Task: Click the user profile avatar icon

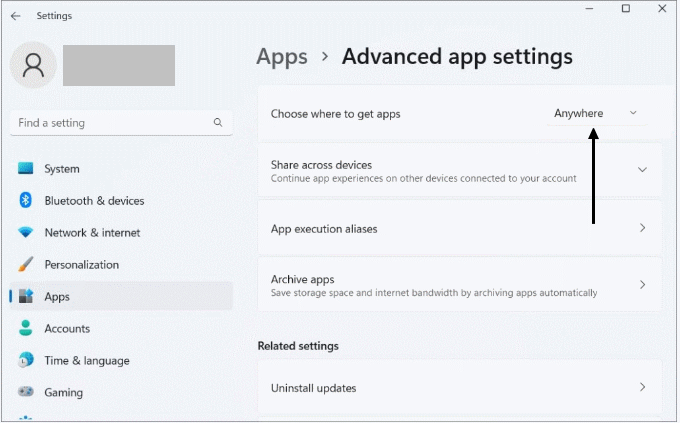Action: (x=33, y=65)
